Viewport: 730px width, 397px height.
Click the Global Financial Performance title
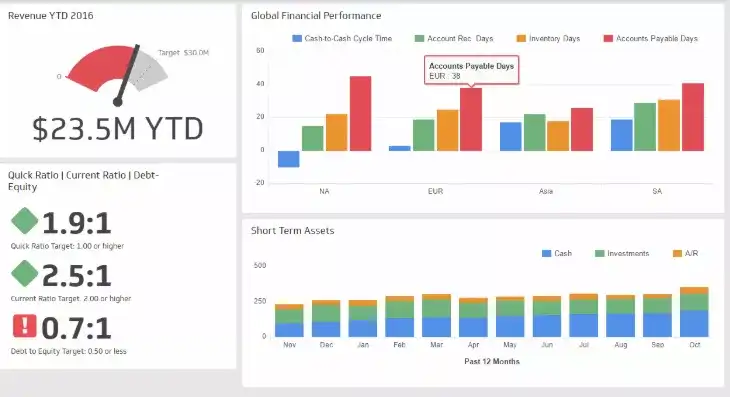click(x=316, y=16)
